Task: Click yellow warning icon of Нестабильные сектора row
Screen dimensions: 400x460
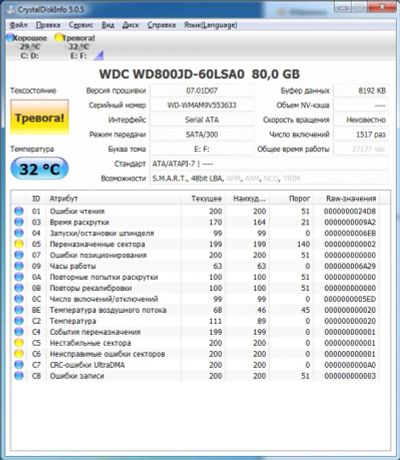Action: tap(19, 343)
